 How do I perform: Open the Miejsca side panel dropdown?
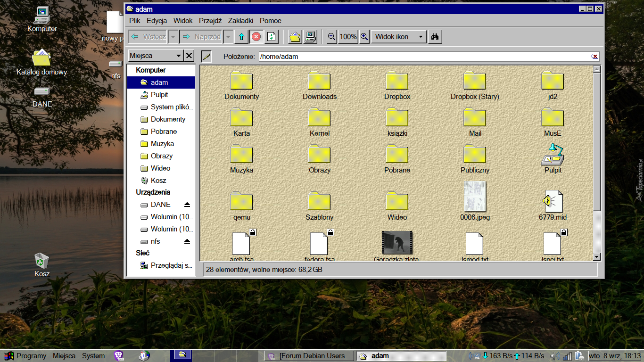[x=155, y=56]
